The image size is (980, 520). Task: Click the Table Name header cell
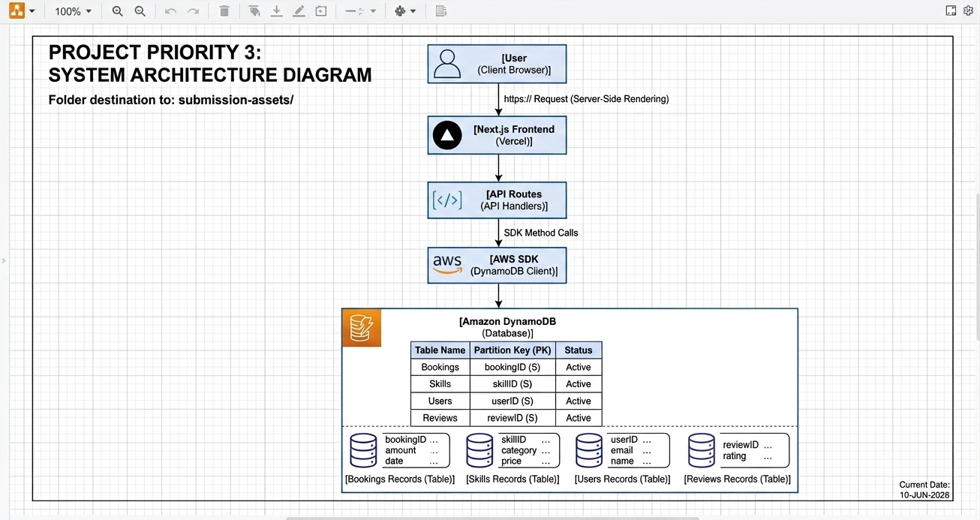(440, 350)
